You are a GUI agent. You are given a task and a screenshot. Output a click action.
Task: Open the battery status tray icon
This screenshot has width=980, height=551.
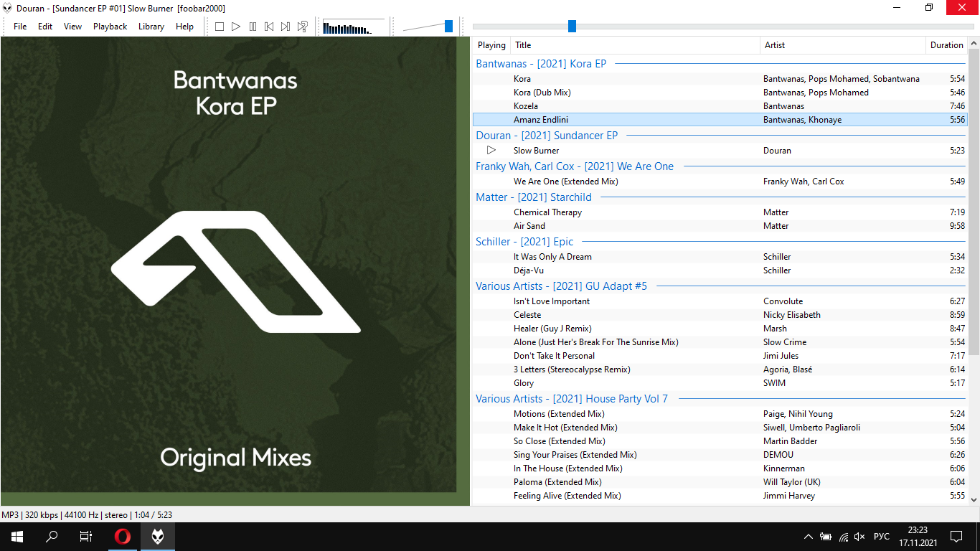pos(826,537)
